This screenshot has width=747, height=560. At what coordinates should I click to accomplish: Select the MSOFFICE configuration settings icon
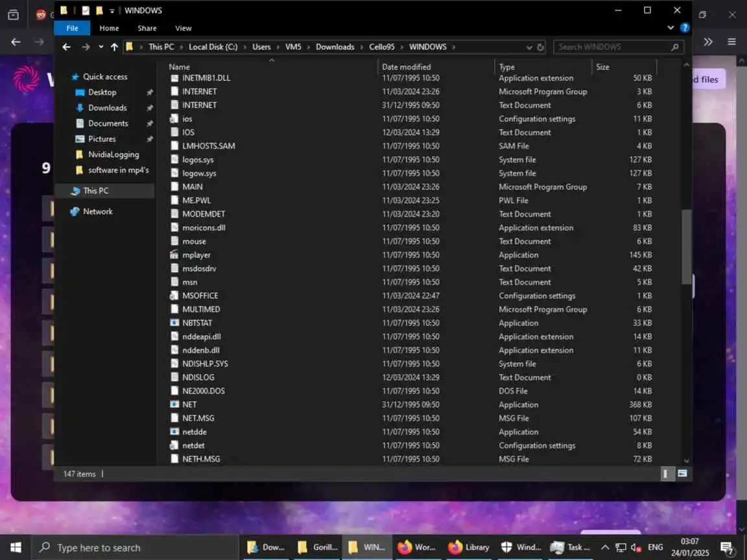tap(174, 296)
